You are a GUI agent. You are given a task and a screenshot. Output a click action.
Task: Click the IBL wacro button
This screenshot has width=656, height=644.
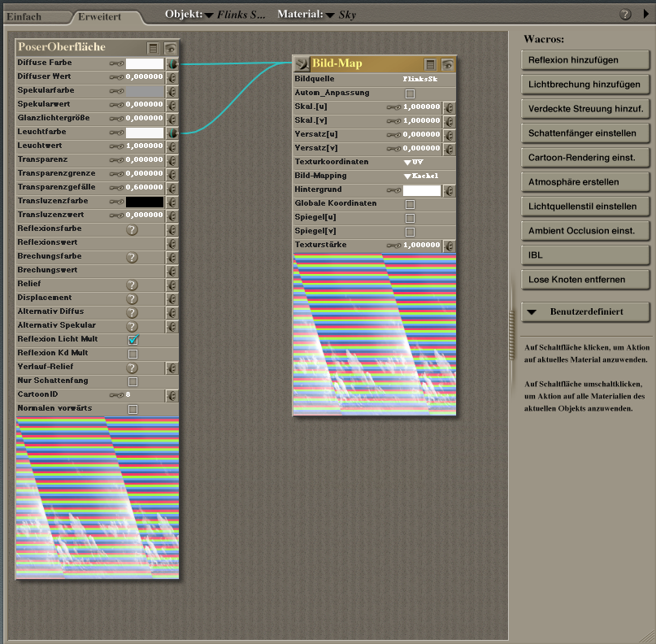(585, 255)
